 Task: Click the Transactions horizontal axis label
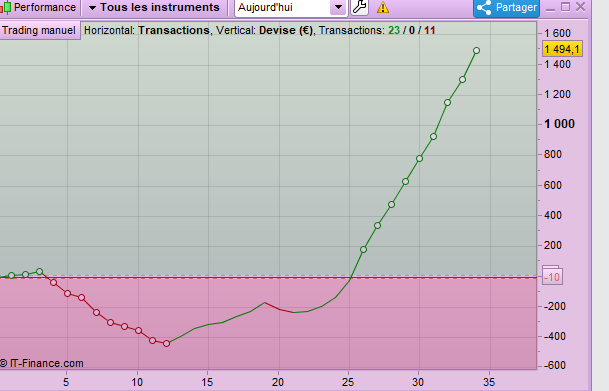pyautogui.click(x=174, y=30)
